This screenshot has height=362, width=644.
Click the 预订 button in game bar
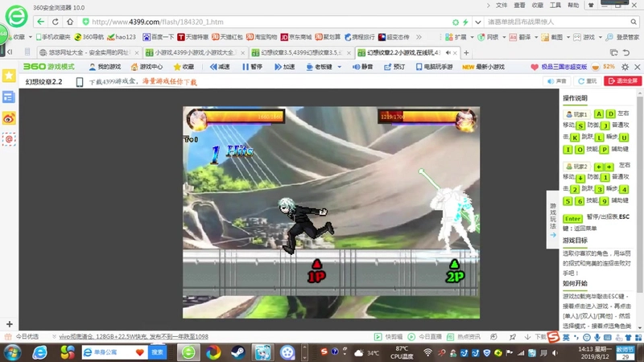(x=394, y=67)
